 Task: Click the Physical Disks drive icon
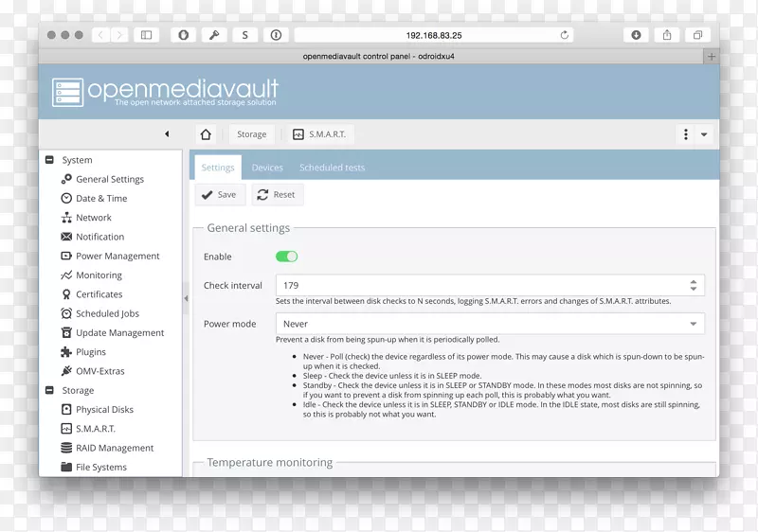(x=66, y=409)
